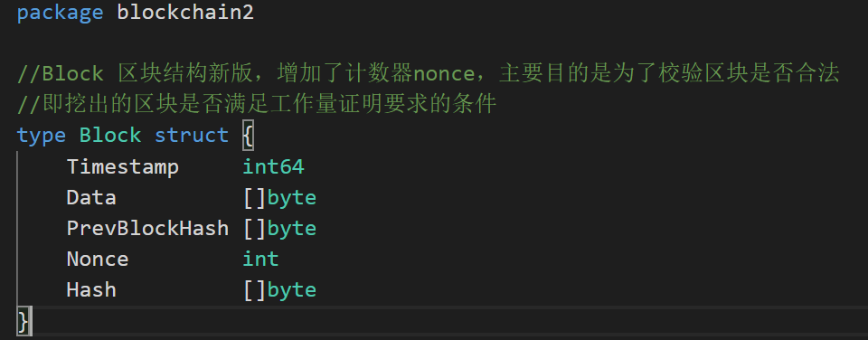Click the struct keyword

192,135
